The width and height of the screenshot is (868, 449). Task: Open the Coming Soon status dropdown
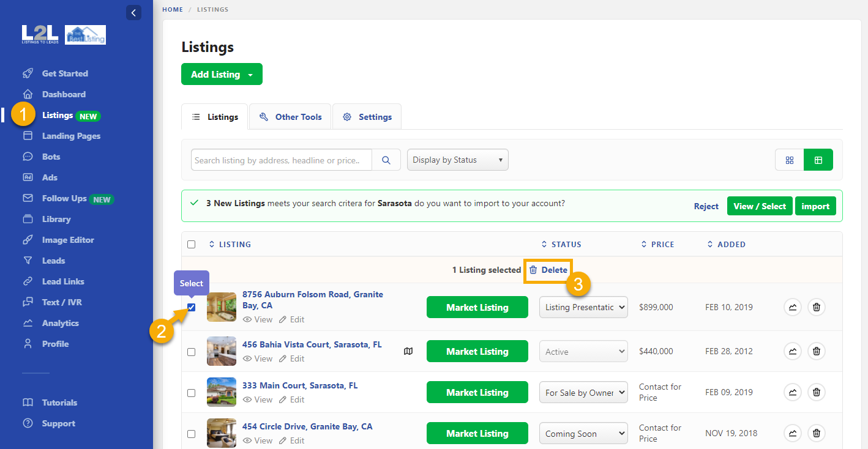pyautogui.click(x=583, y=432)
